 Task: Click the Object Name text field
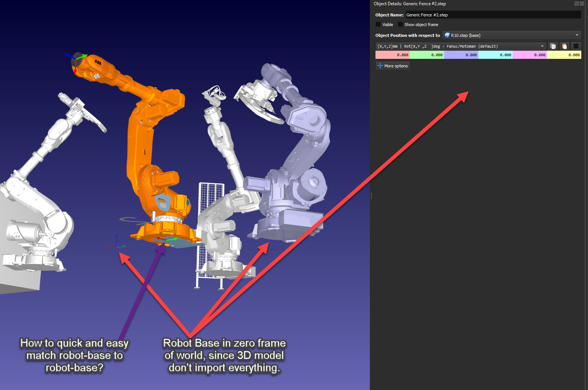click(493, 15)
